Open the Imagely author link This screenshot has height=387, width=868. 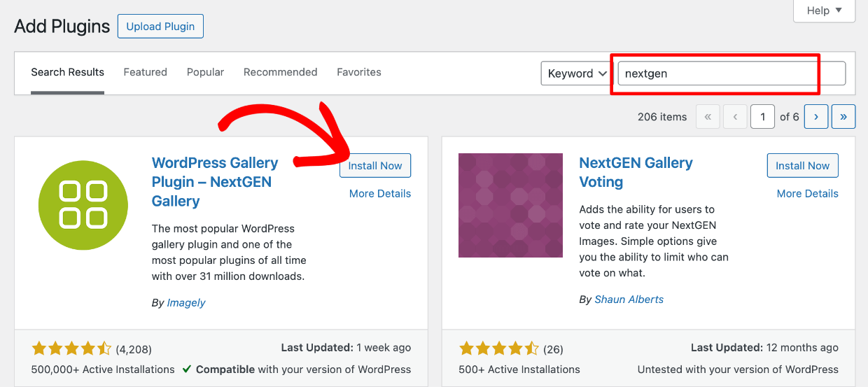(186, 302)
